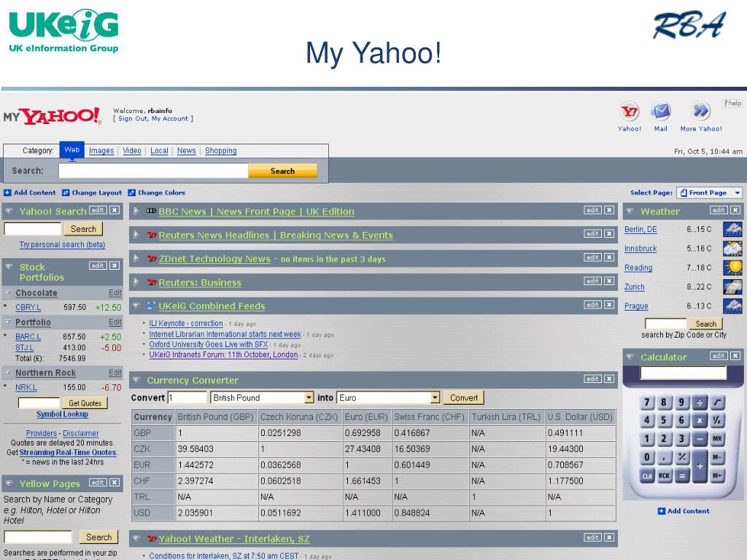The image size is (747, 560).
Task: Click the calculator plus key
Action: tap(700, 466)
